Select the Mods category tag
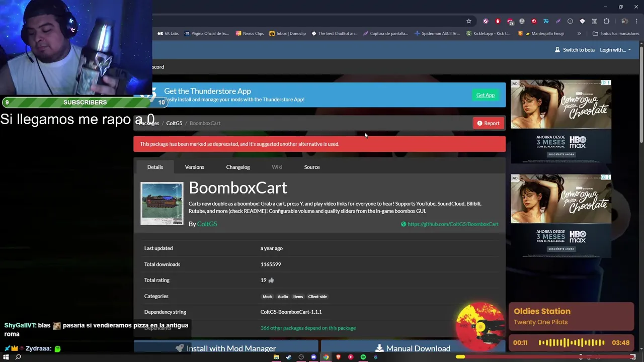Viewport: 644px width, 362px height. 267,297
